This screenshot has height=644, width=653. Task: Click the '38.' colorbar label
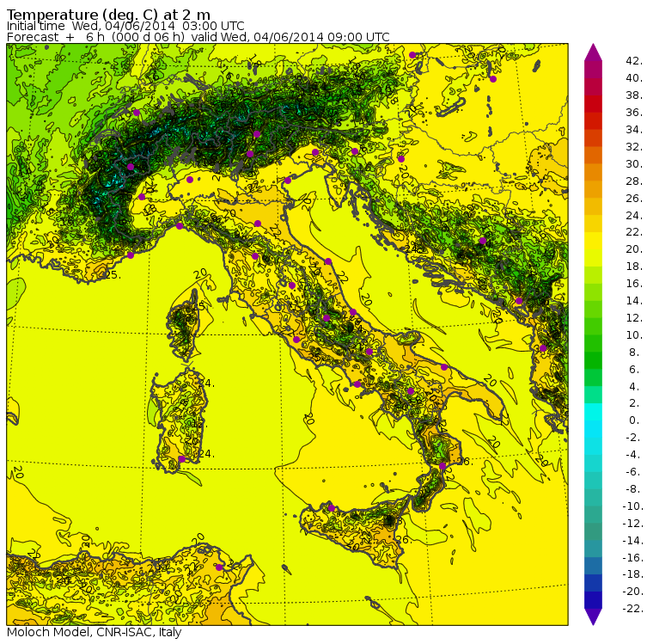(634, 95)
